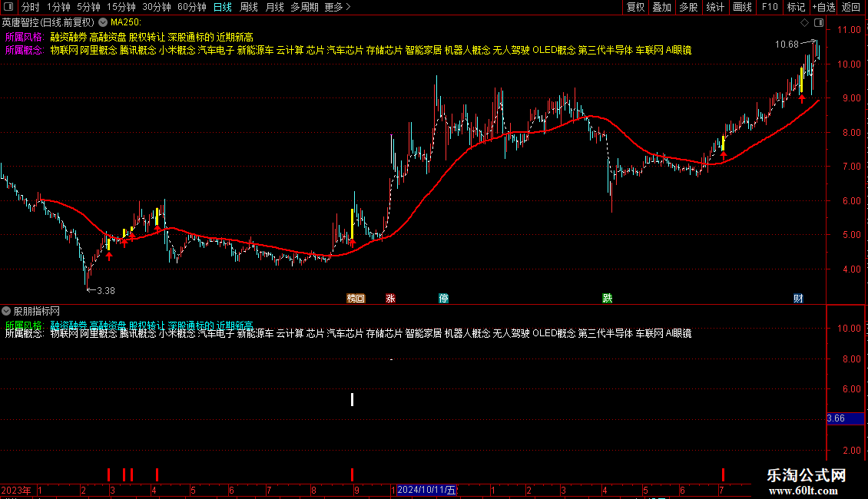Click the 多股 multi-stock button
Screen dimensions: 868x499
pos(688,7)
